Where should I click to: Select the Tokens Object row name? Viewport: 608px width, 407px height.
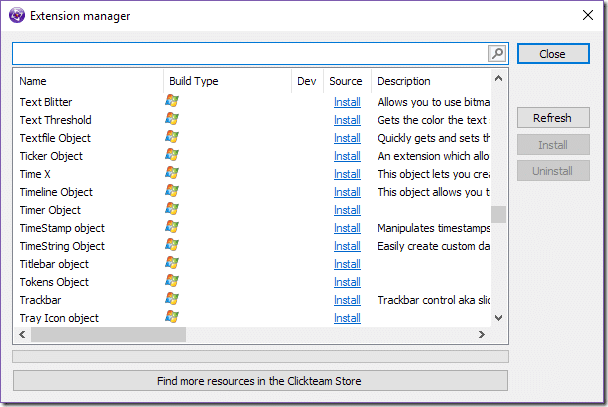54,282
